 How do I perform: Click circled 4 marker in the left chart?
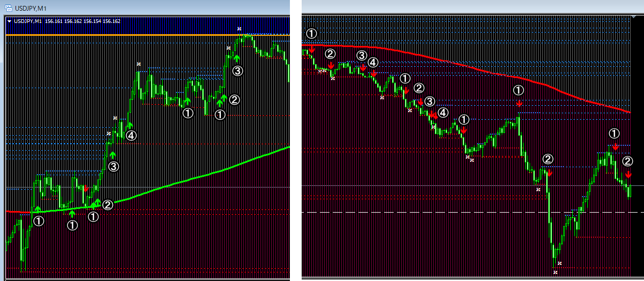pyautogui.click(x=131, y=135)
